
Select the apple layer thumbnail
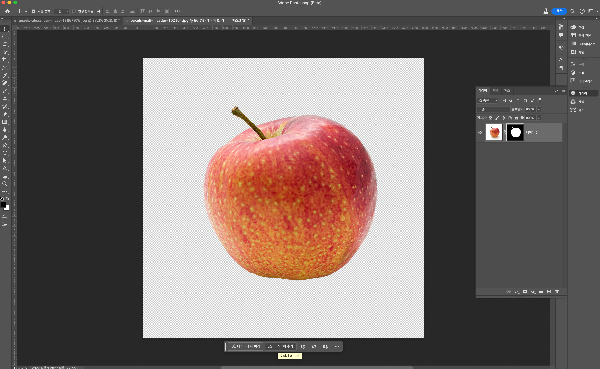(x=494, y=132)
